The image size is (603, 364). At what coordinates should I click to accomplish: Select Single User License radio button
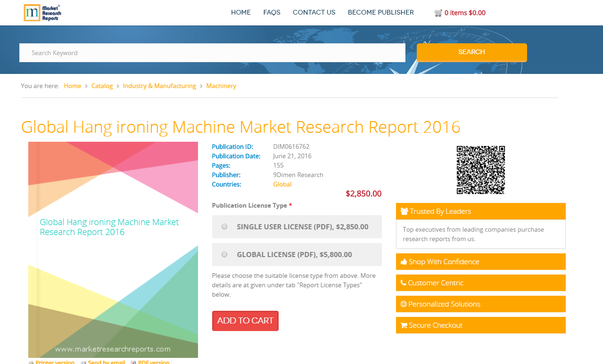click(x=224, y=226)
